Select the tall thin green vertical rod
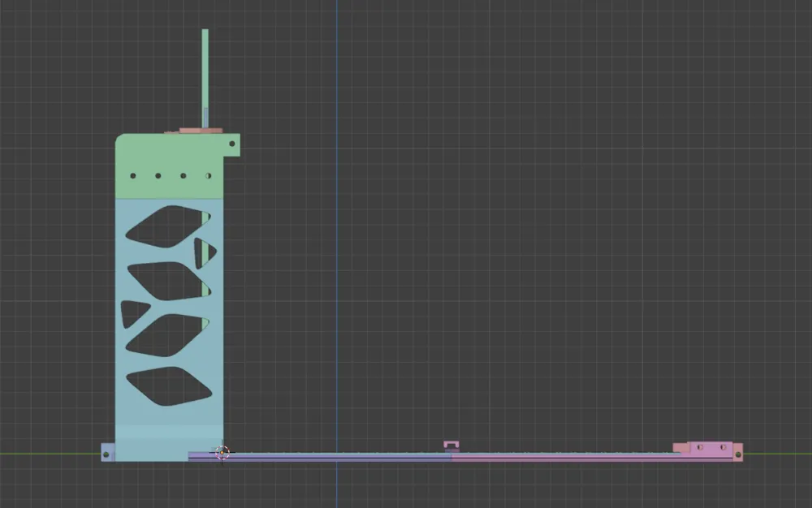The image size is (812, 508). [205, 78]
